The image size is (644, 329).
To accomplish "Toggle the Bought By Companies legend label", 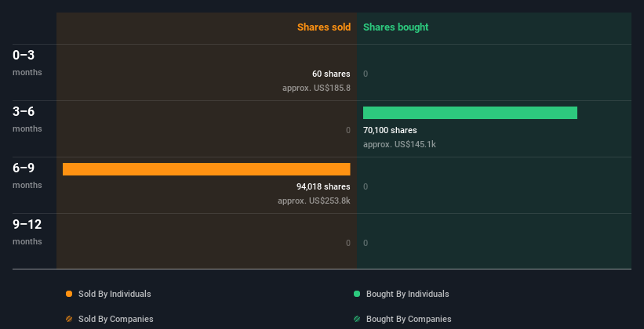I will (x=409, y=319).
